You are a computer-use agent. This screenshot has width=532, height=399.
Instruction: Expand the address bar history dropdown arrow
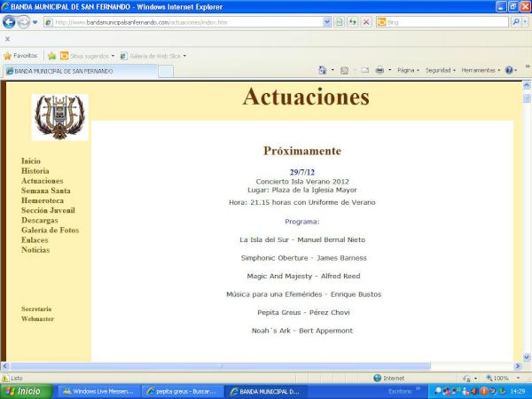click(x=326, y=22)
